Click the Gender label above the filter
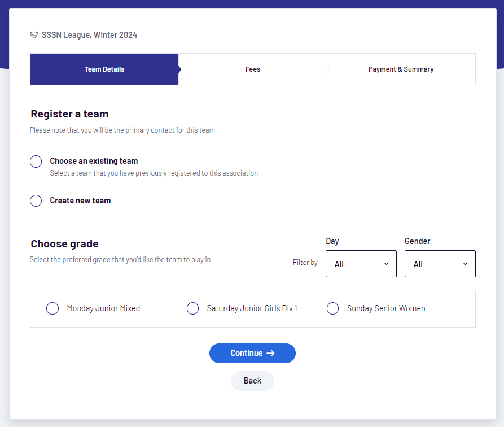This screenshot has height=427, width=504. [417, 241]
